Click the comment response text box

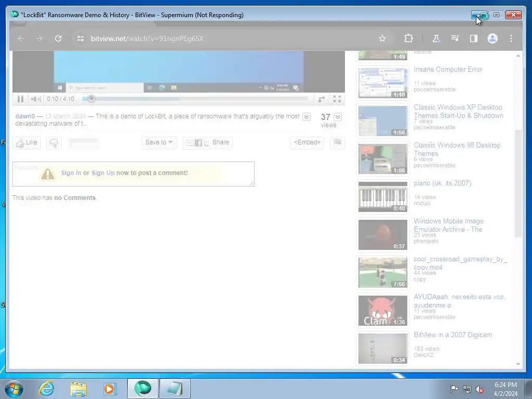tap(134, 174)
